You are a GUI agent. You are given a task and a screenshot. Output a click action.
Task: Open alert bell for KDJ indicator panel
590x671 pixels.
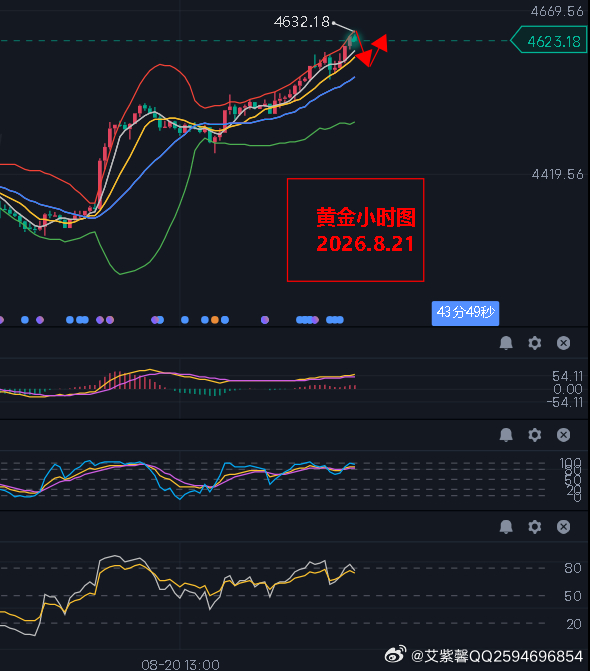(x=506, y=435)
